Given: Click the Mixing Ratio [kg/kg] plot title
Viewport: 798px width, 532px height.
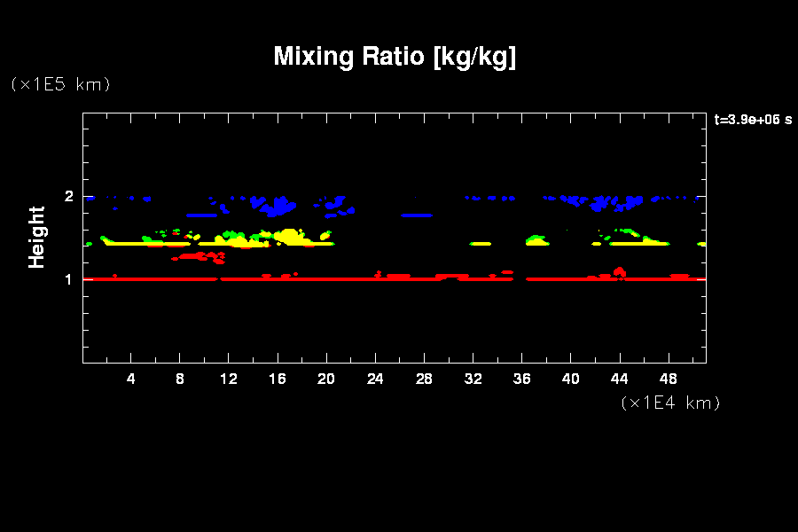Looking at the screenshot, I should pos(395,57).
